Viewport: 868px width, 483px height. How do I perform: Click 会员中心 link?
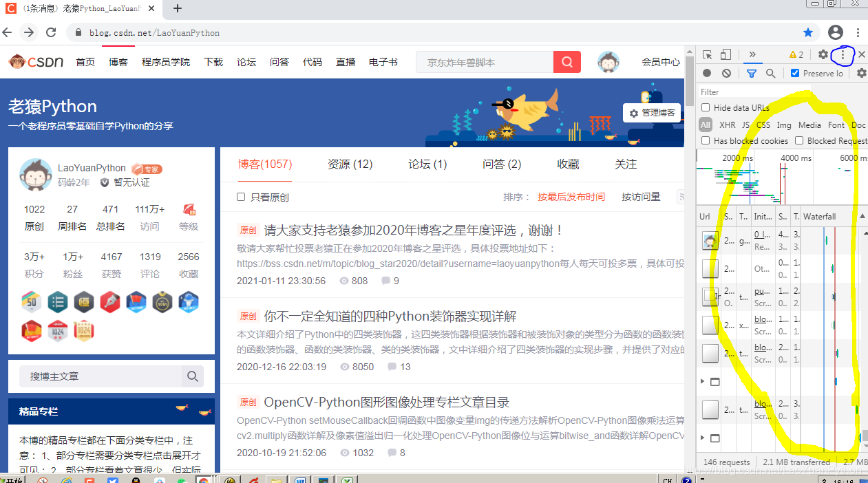(x=661, y=62)
